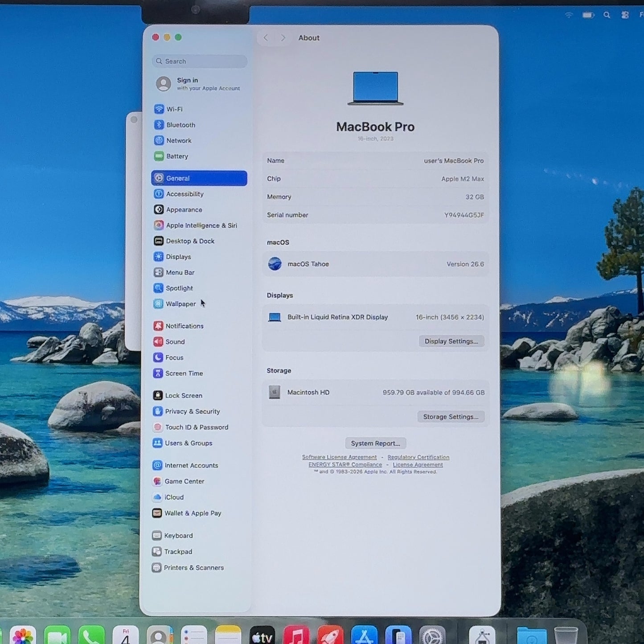This screenshot has height=644, width=644.
Task: Click the Display Settings… button
Action: (x=451, y=341)
